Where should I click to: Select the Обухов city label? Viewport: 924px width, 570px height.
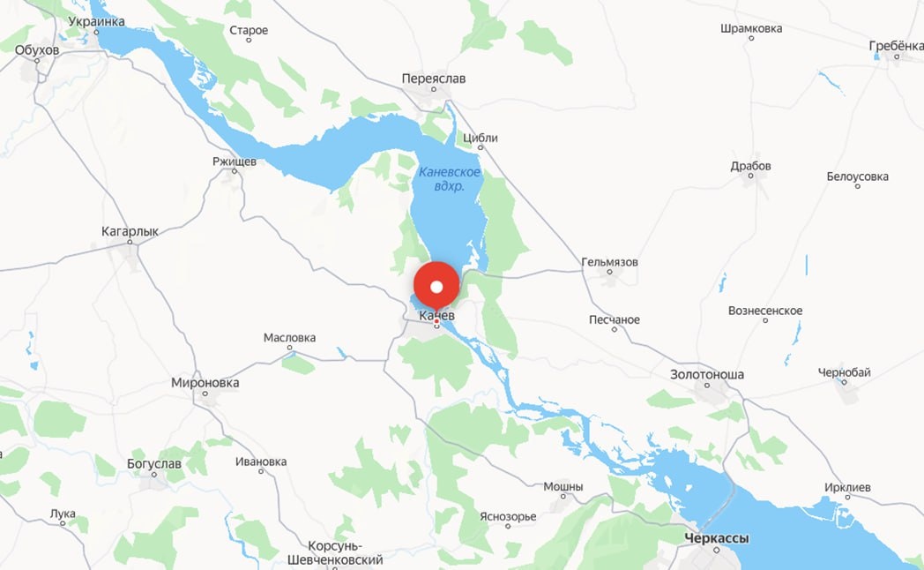[37, 50]
